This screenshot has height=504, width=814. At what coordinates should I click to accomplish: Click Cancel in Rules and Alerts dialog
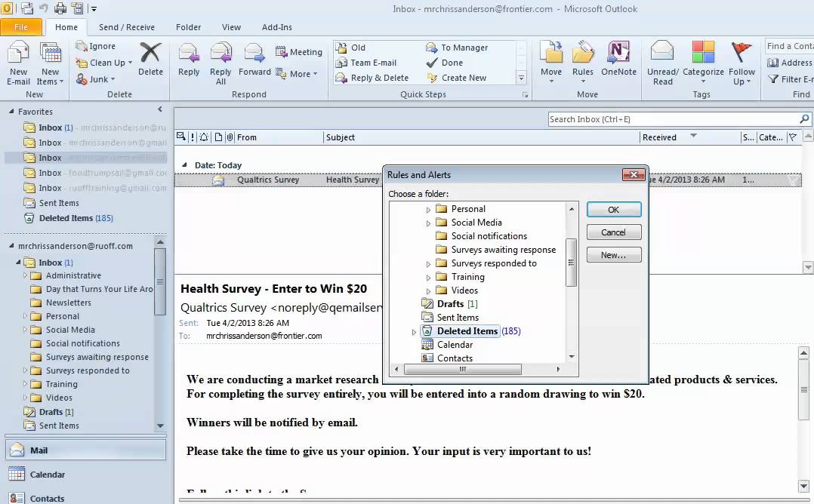tap(614, 232)
